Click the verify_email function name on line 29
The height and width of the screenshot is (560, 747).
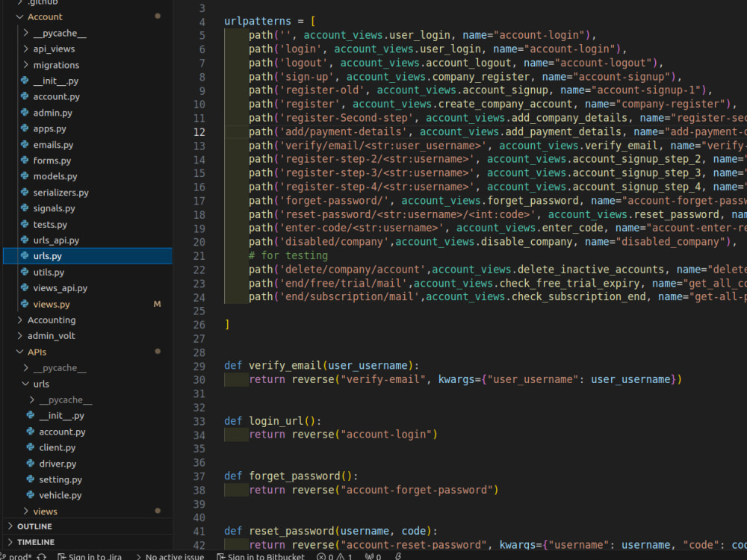pos(285,365)
